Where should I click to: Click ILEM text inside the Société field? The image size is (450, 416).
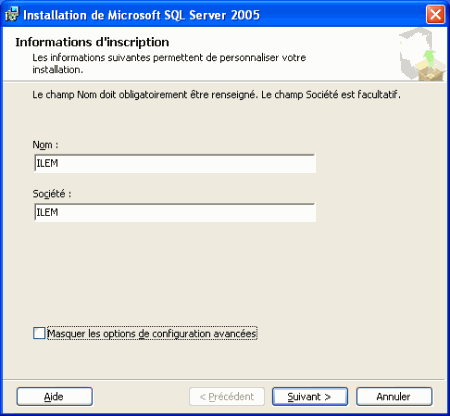point(47,212)
